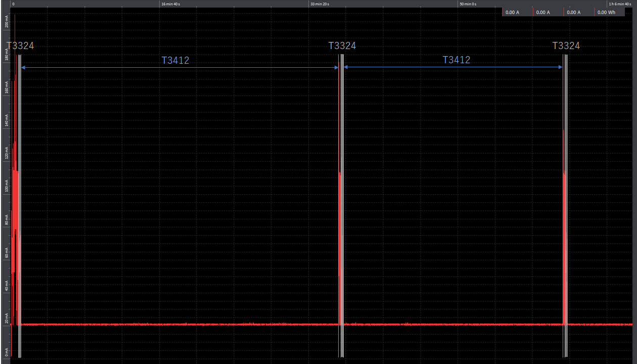The image size is (637, 364).
Task: Select the rightmost T3324 label
Action: coord(567,45)
